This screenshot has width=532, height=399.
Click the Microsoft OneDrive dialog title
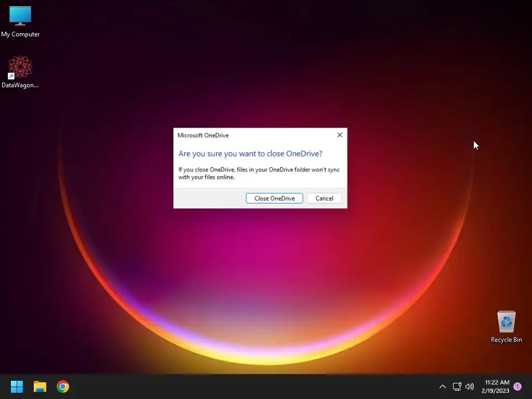click(x=203, y=136)
